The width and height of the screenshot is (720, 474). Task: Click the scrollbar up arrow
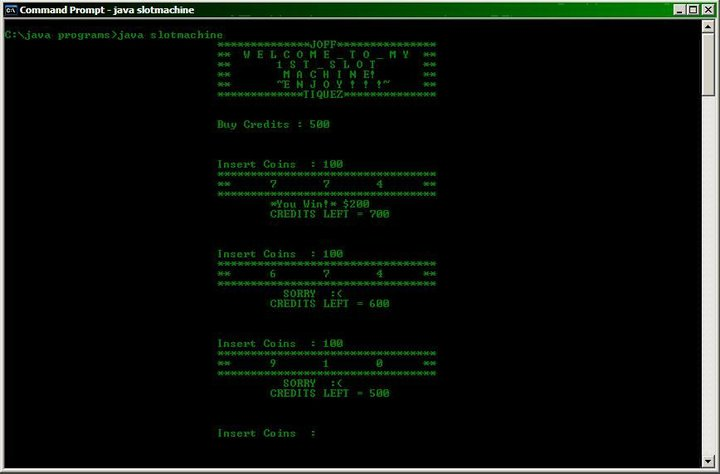pyautogui.click(x=708, y=27)
